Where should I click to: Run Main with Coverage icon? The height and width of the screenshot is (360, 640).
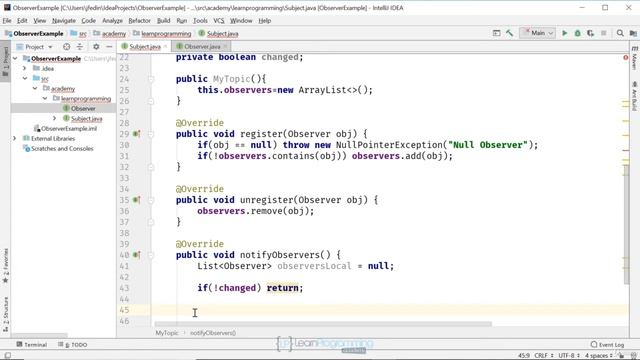(x=591, y=33)
